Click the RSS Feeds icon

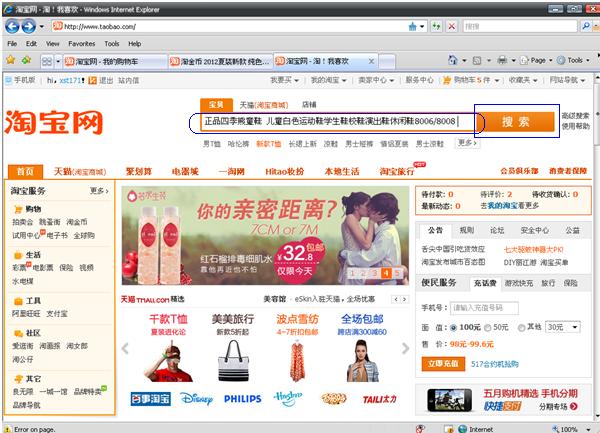[477, 60]
